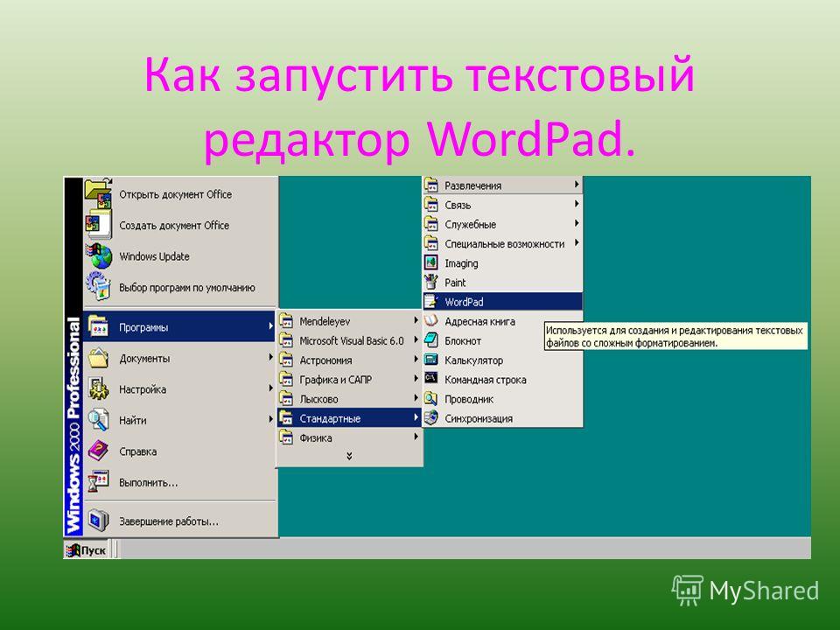Expand the Документы submenu arrow
Viewport: 840px width, 630px height.
click(270, 357)
